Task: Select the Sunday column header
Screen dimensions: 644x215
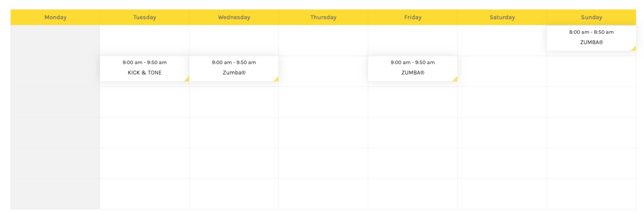Action: [591, 17]
